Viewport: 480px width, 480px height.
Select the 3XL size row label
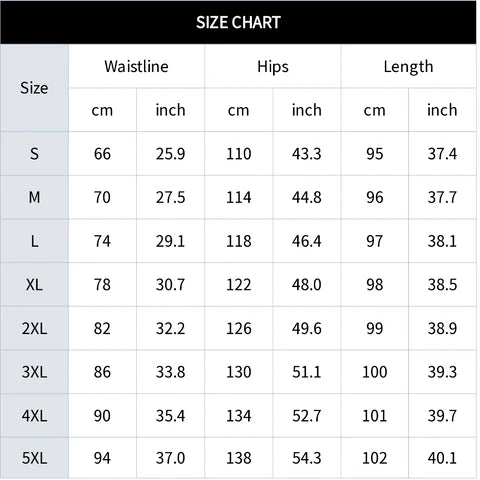pos(34,372)
